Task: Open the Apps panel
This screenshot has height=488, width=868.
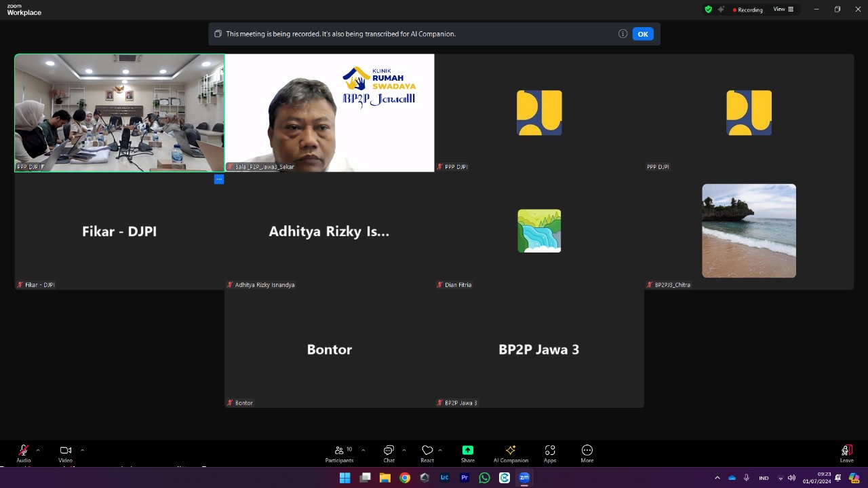Action: point(550,453)
